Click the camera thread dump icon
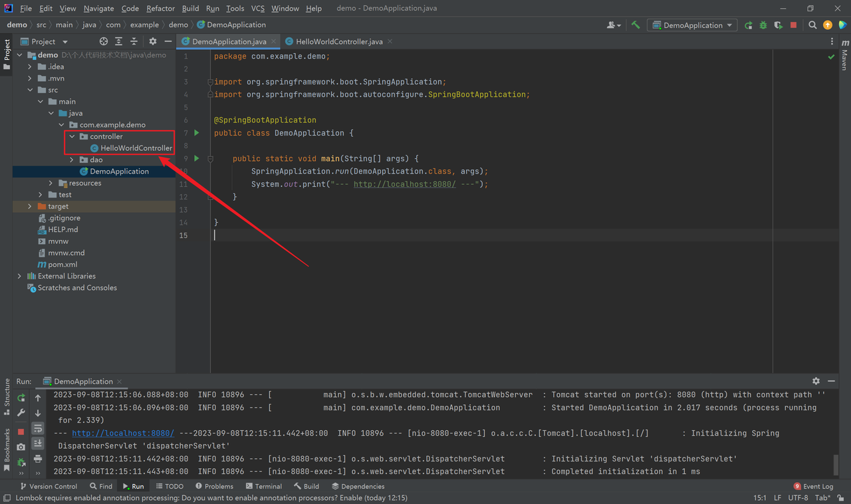851x504 pixels. [21, 447]
